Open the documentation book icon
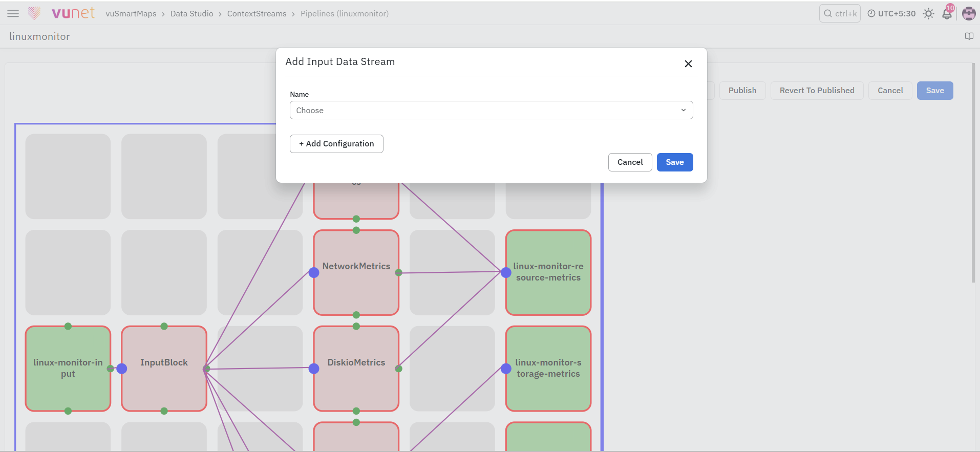 coord(969,36)
